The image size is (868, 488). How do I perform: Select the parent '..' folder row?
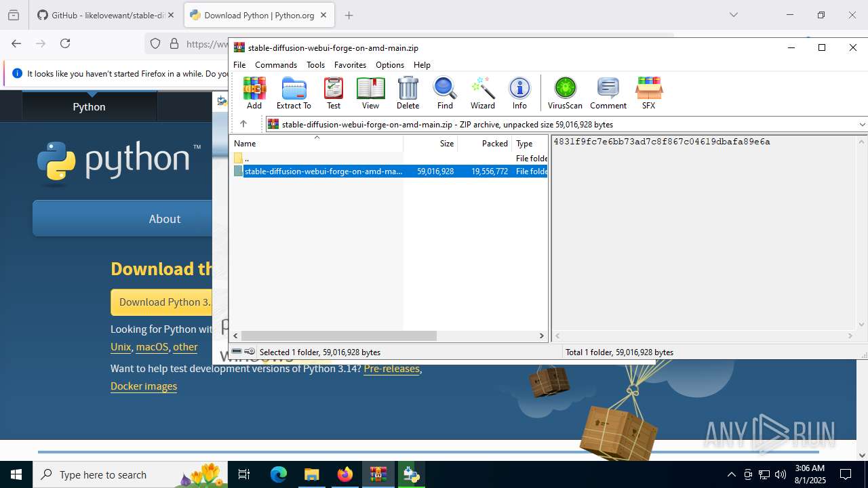[389, 158]
